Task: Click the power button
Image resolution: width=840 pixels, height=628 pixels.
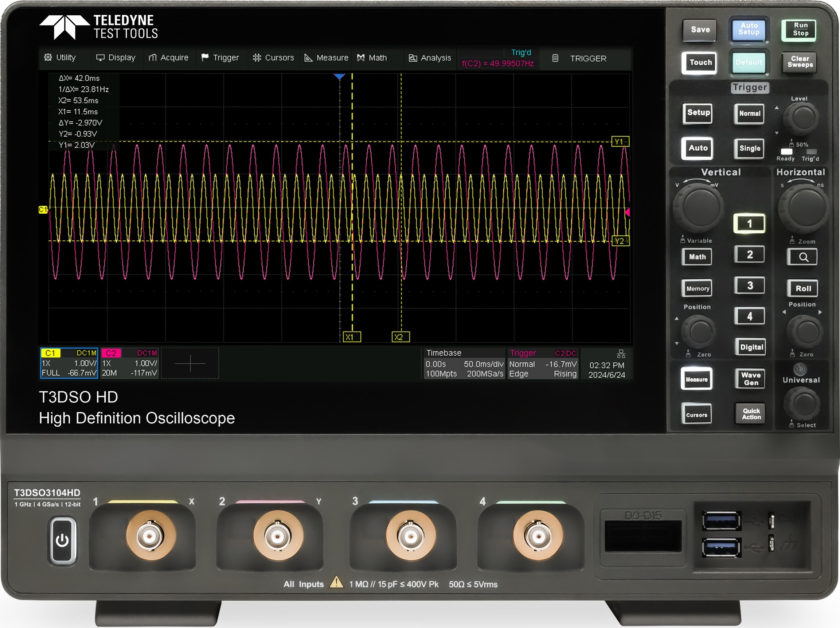Action: pos(62,540)
